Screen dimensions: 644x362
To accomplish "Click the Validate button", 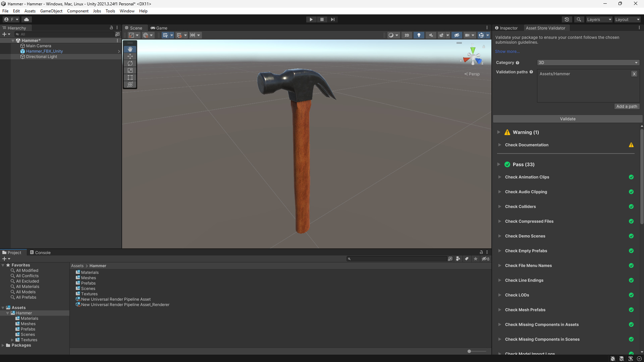I will coord(568,119).
